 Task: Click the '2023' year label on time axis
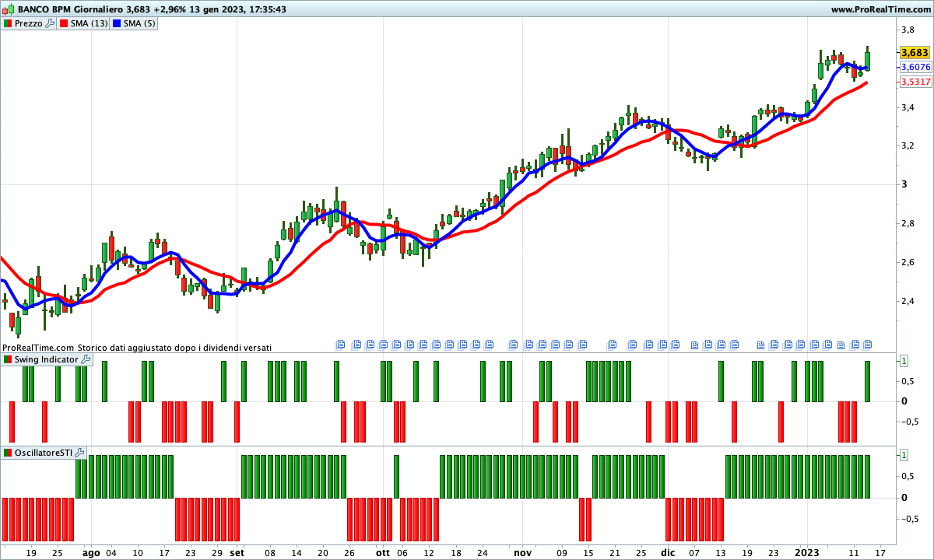pyautogui.click(x=806, y=553)
